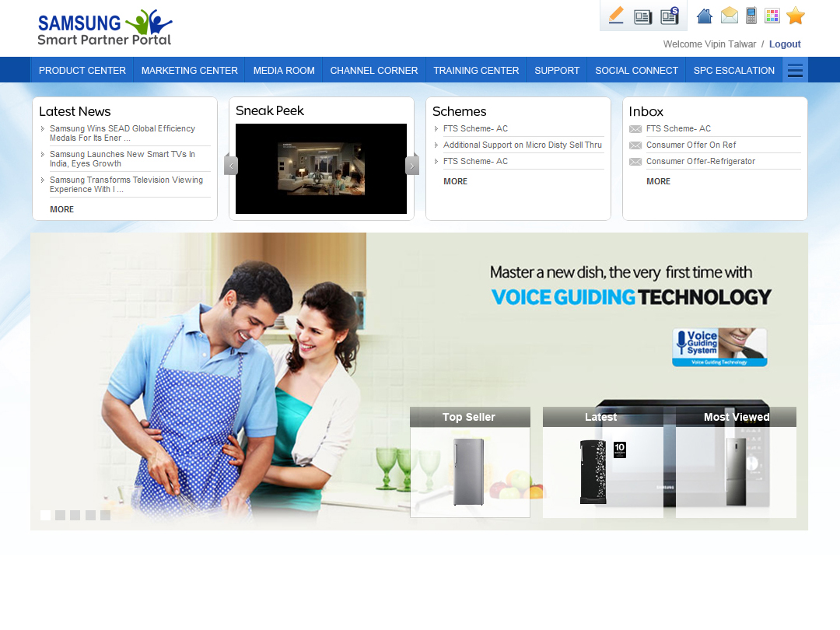
Task: Open Inbox message FTS Scheme- AC
Action: [x=678, y=128]
